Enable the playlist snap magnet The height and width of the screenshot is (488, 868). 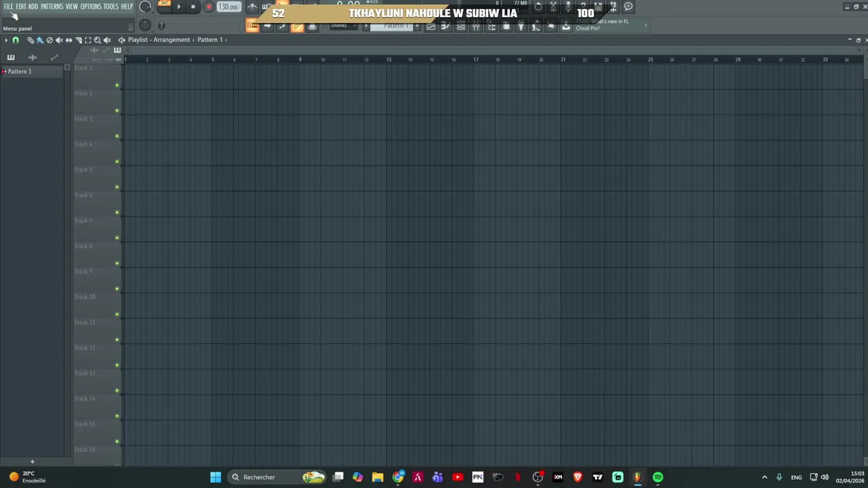[16, 40]
